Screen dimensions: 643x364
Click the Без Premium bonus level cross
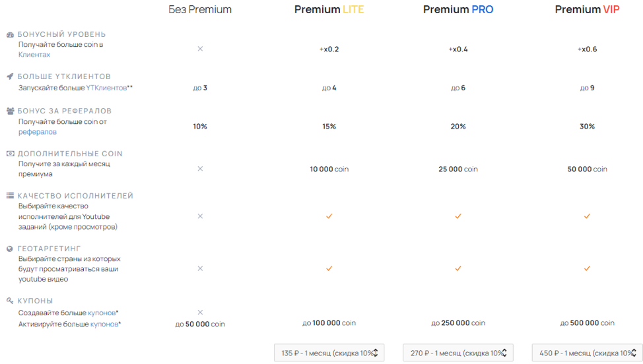[x=200, y=49]
